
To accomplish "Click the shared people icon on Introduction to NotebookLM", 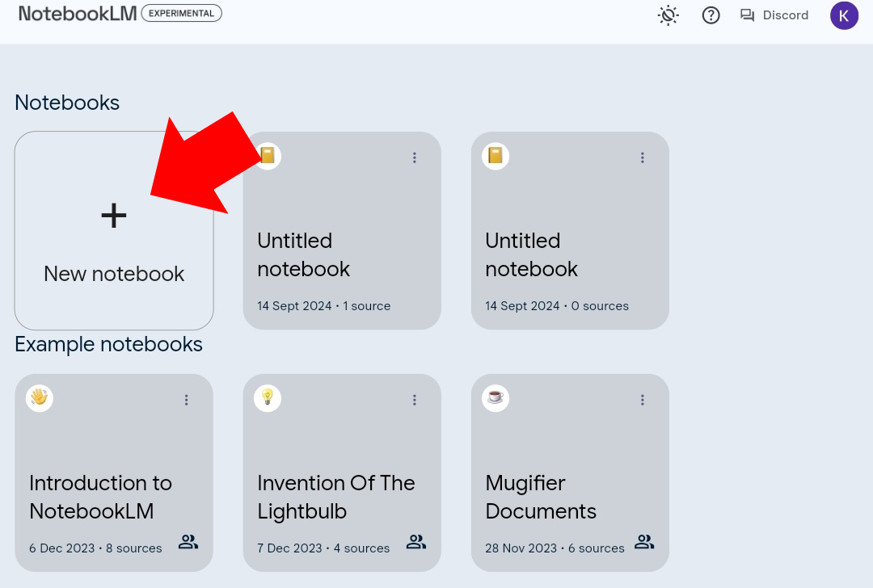I will (188, 542).
